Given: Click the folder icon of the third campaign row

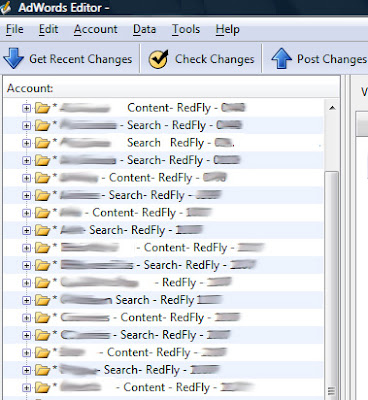Looking at the screenshot, I should (42, 143).
